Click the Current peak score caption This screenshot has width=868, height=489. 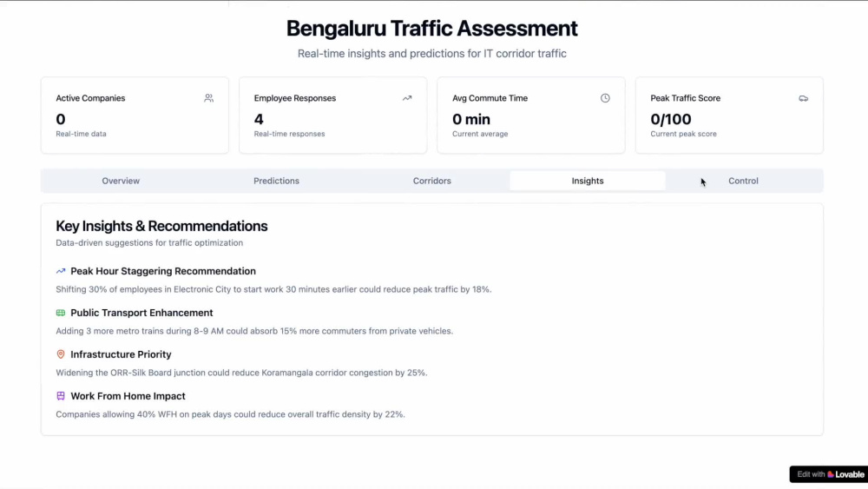point(683,134)
